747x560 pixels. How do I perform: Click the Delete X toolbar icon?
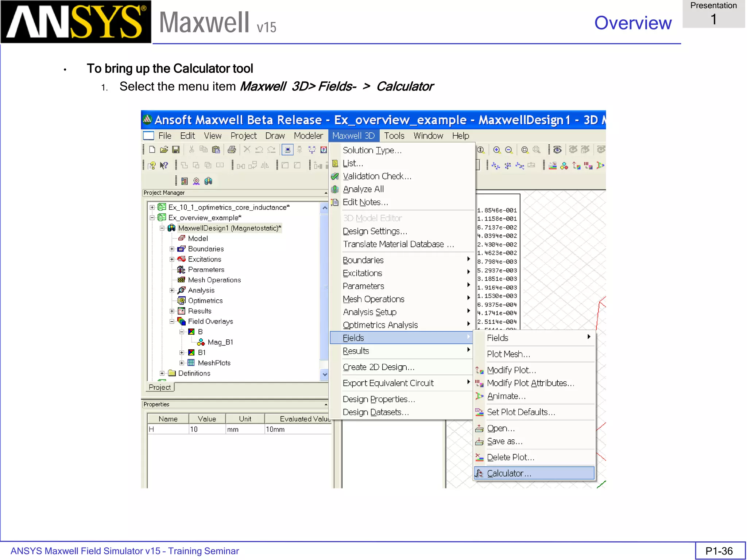(x=247, y=149)
